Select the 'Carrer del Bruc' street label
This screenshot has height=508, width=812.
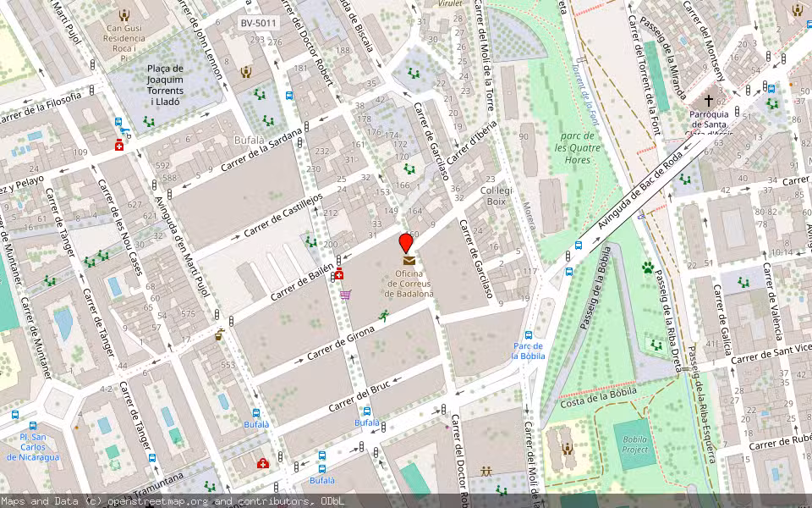359,397
